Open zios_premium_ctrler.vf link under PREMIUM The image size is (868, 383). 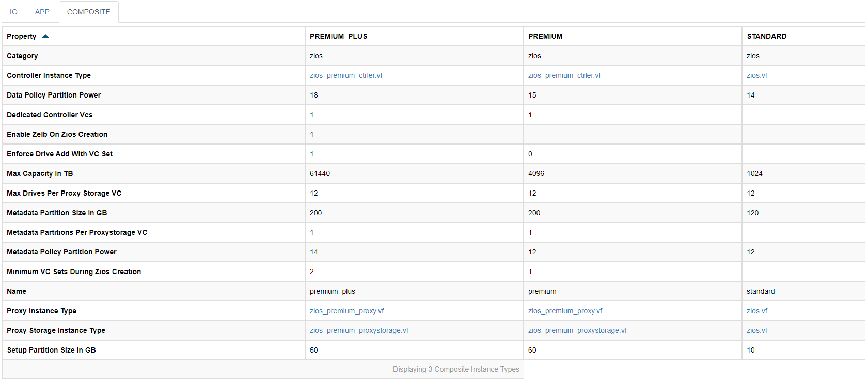[564, 75]
